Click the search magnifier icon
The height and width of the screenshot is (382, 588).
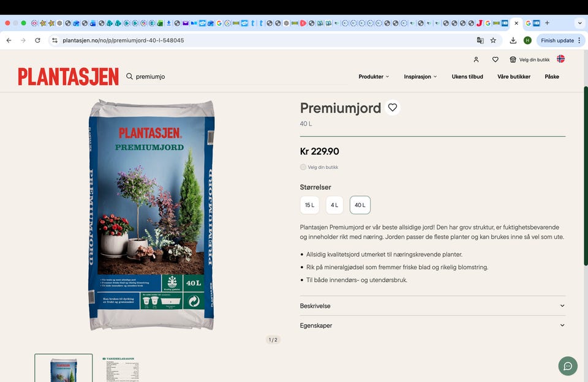pos(129,76)
